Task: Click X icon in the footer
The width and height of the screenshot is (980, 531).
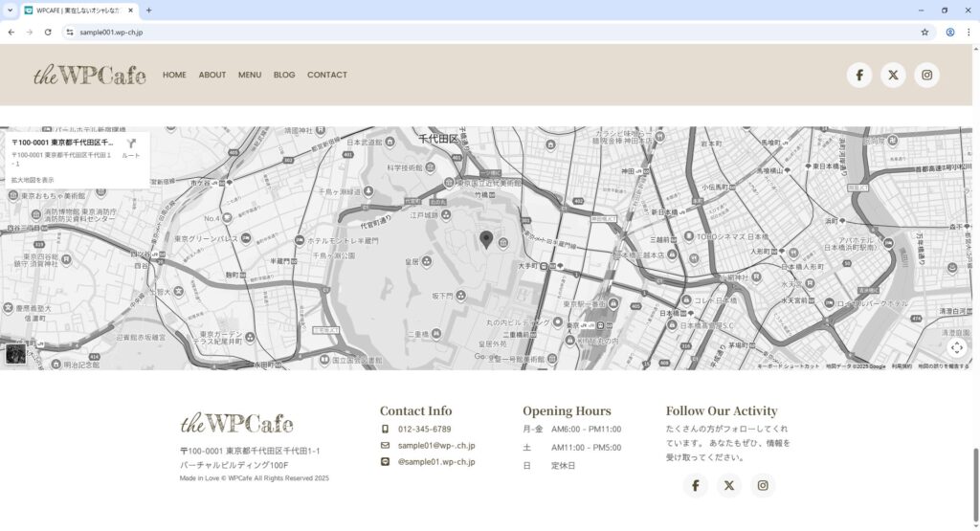Action: tap(729, 486)
